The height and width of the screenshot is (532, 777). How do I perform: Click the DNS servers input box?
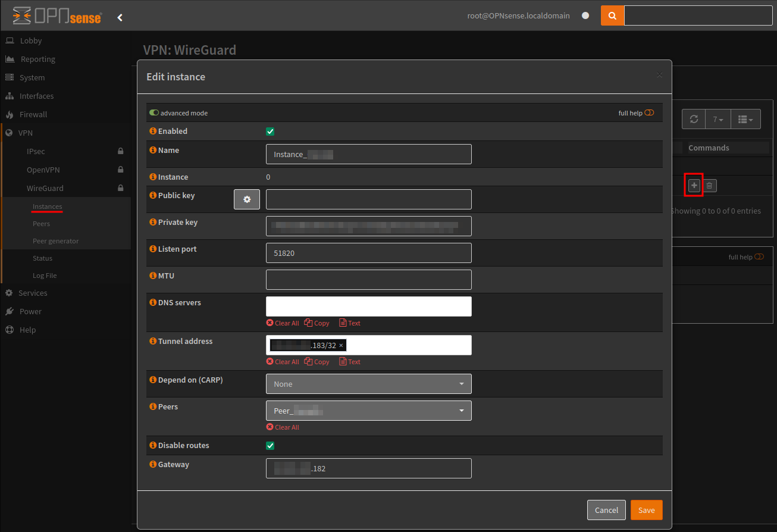click(369, 306)
